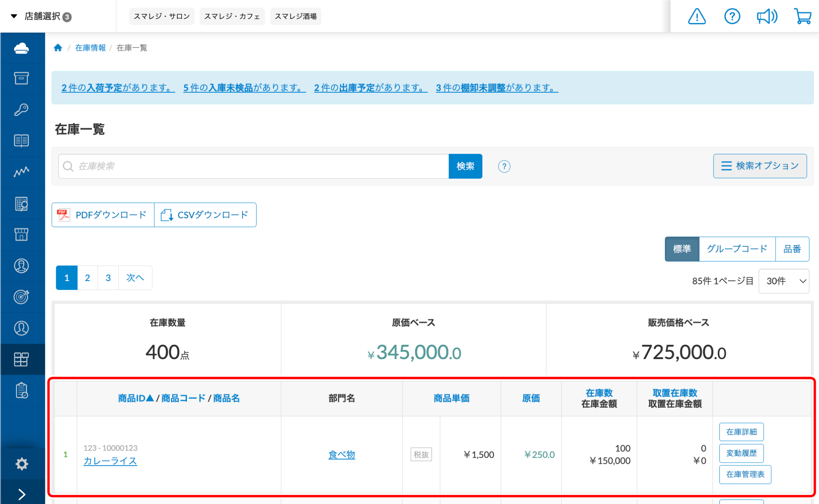Open the store shop icon in sidebar
This screenshot has height=504, width=819.
tap(22, 234)
